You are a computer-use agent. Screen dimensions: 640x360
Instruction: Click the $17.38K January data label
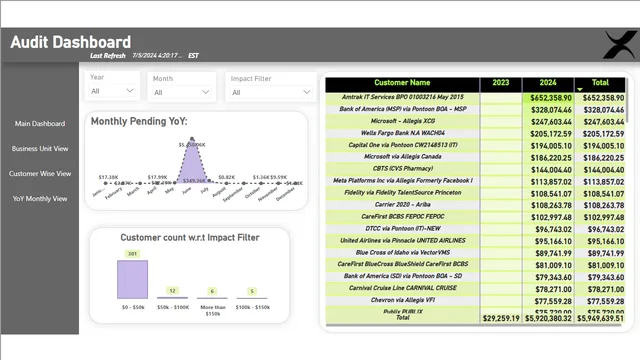coord(108,177)
